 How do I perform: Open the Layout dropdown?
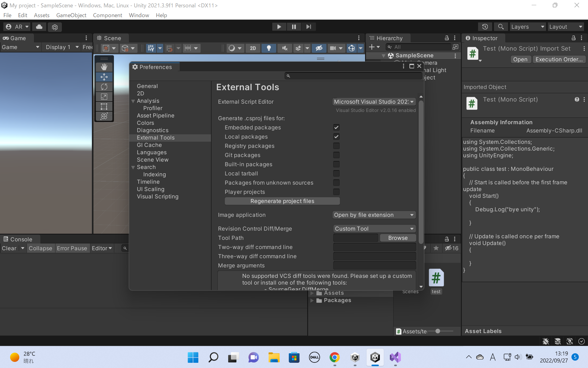pos(566,27)
